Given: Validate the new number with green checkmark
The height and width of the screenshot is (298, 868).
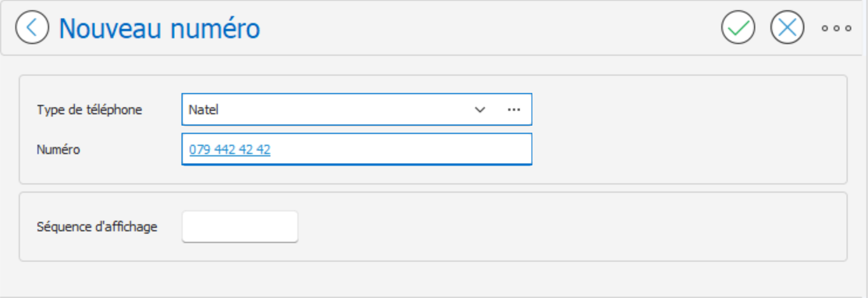Looking at the screenshot, I should 738,27.
